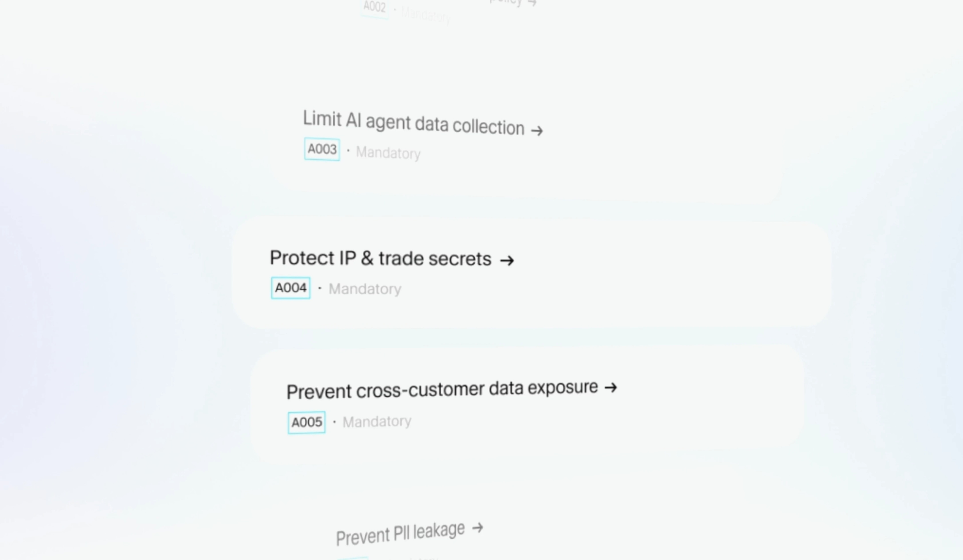Click arrow next to Limit AI agent data collection

(x=537, y=131)
